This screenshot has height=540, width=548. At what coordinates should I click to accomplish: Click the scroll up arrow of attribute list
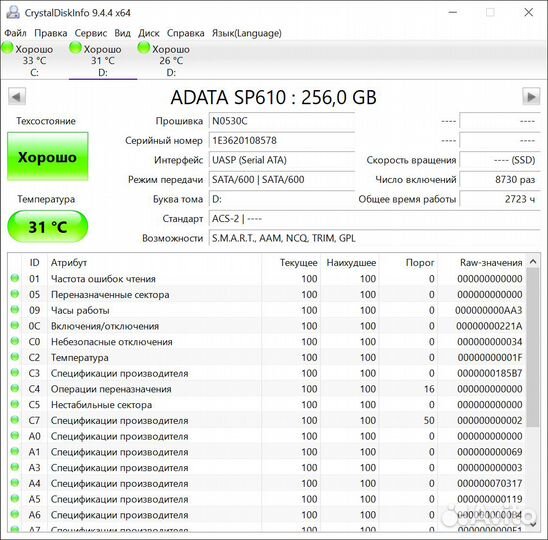tap(533, 261)
